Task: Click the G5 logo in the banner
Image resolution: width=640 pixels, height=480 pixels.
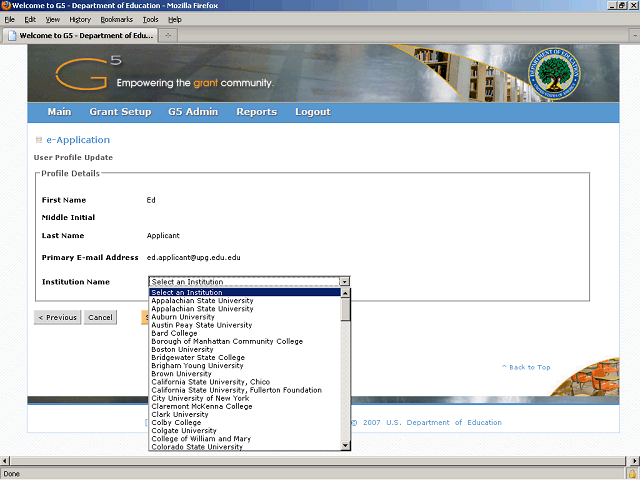Action: coord(88,73)
